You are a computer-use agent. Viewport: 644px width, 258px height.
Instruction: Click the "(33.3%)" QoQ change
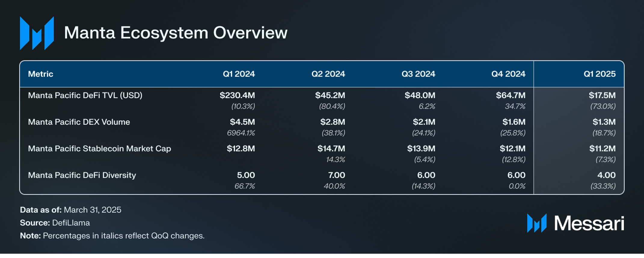tap(603, 186)
